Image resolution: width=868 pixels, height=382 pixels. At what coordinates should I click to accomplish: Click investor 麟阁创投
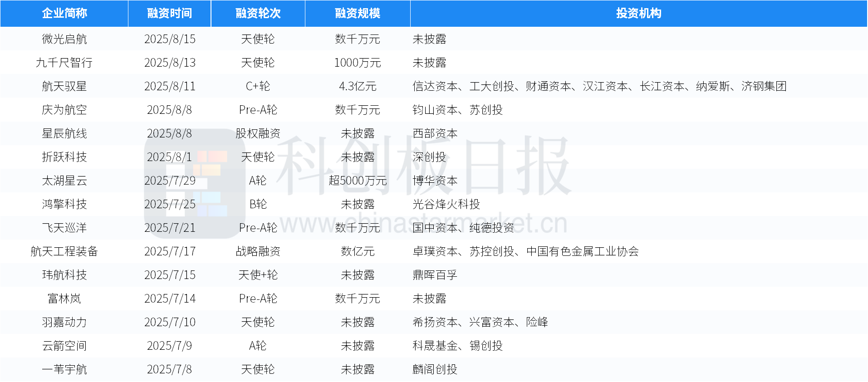[x=435, y=369]
